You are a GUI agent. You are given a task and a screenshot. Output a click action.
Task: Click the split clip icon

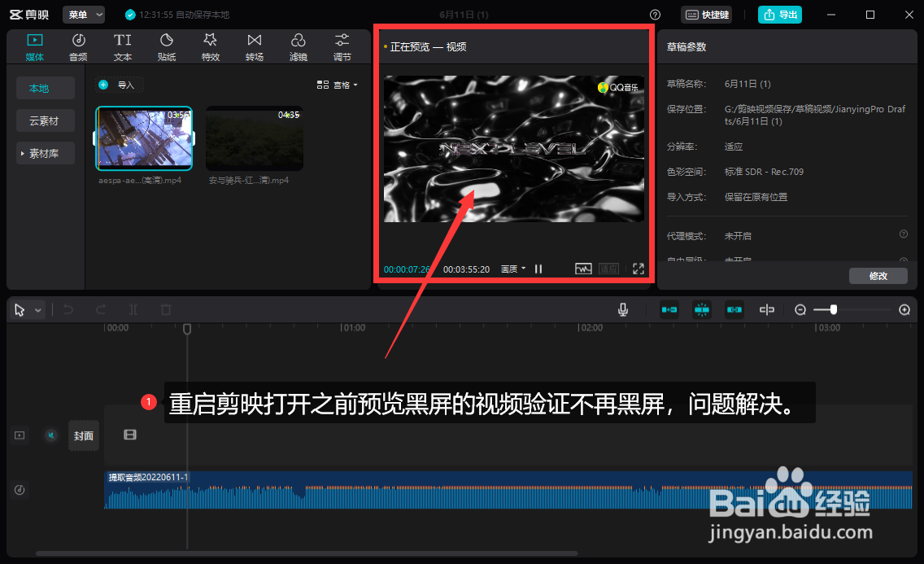click(x=133, y=309)
